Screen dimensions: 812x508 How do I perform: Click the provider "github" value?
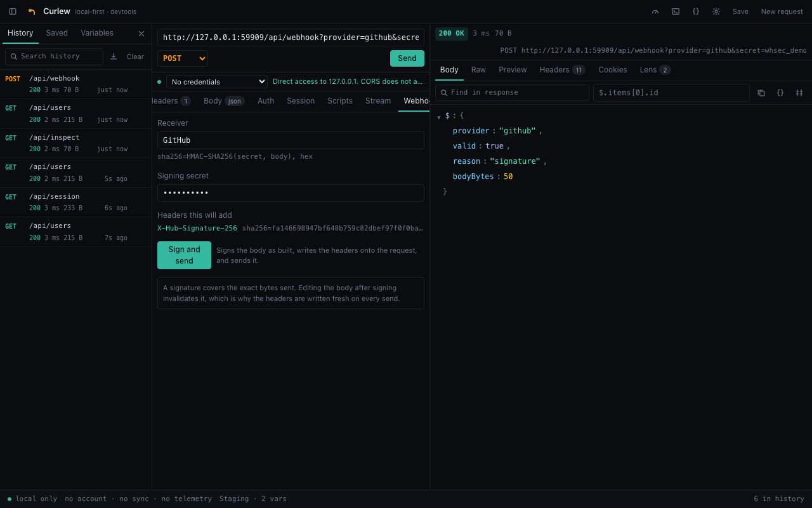517,131
